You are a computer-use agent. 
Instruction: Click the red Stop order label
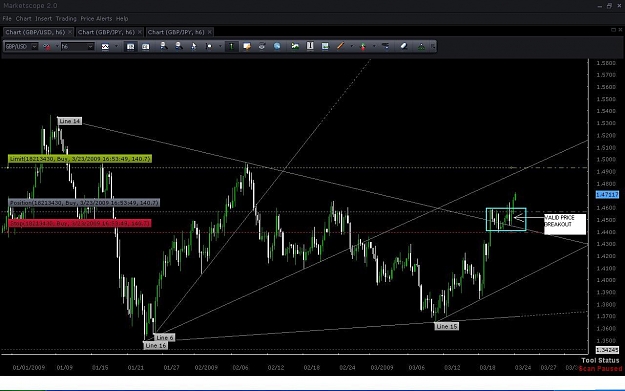80,223
